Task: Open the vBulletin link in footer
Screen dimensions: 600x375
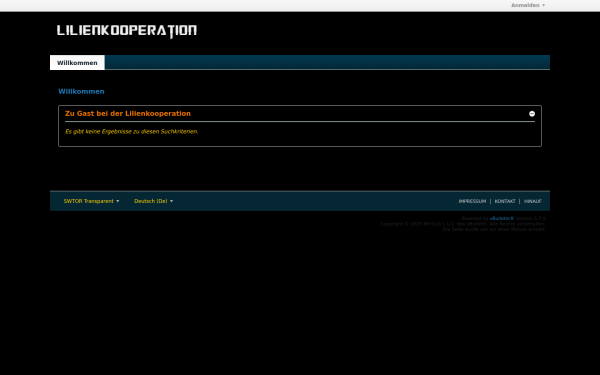Action: (x=502, y=218)
